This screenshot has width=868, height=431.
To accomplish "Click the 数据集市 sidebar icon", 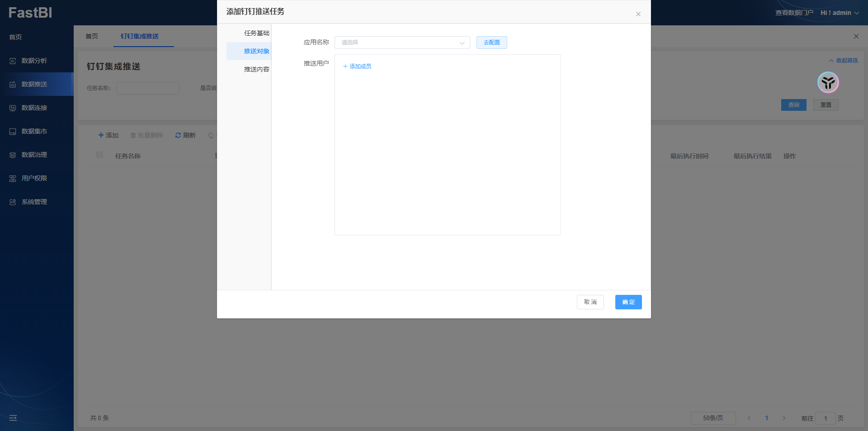I will point(13,132).
